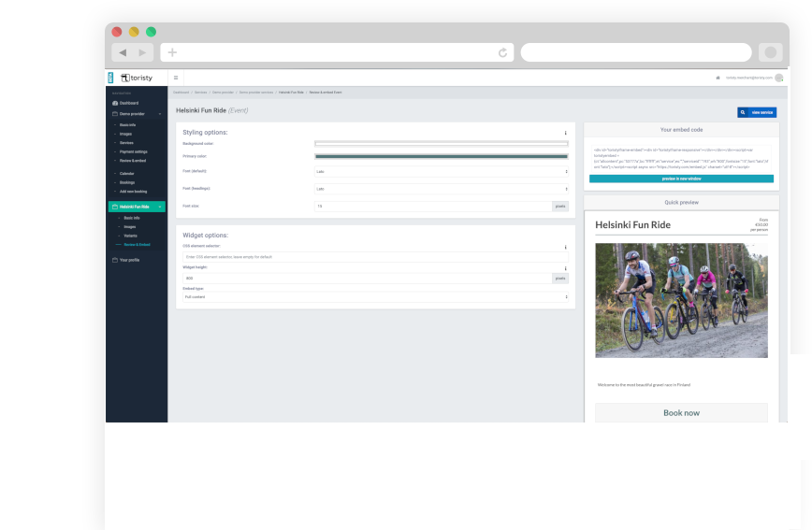Click the Your embed code panel header

[x=681, y=130]
